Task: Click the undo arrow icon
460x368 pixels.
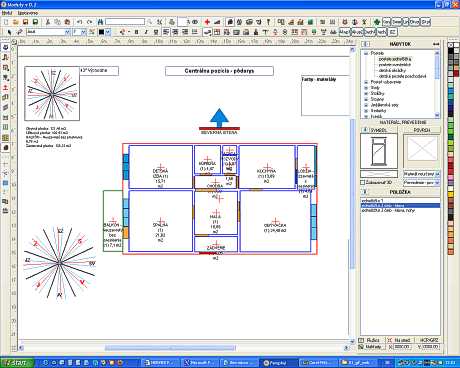Action: click(80, 22)
